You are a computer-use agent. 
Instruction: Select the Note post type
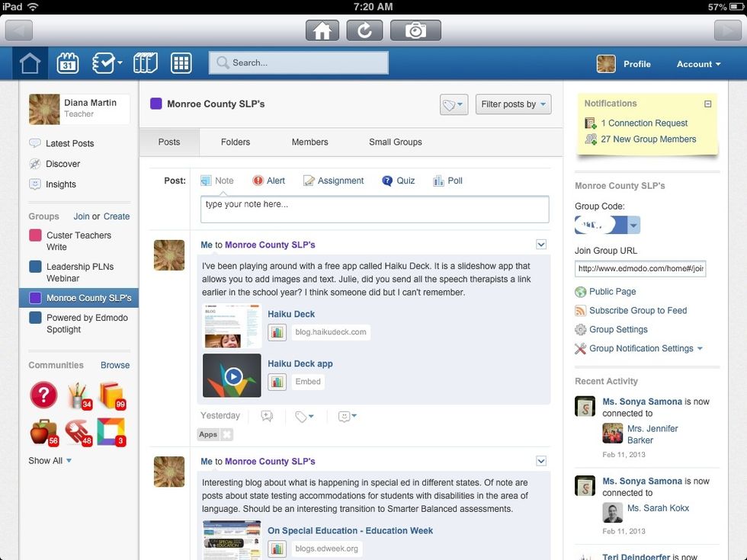[x=217, y=181]
